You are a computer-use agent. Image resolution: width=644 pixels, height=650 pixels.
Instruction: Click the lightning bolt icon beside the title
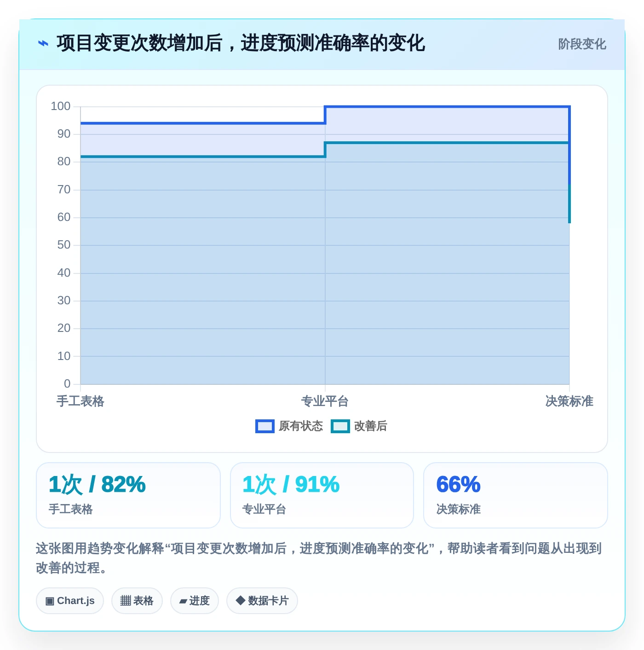[x=43, y=43]
